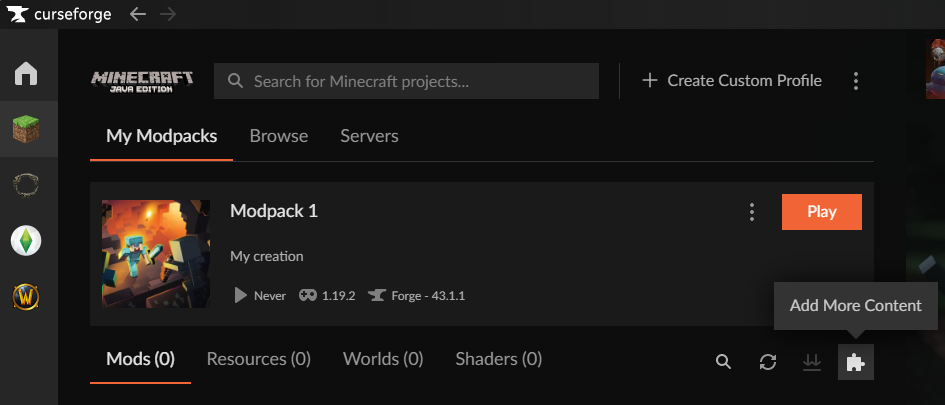Screen dimensions: 945x405
Task: Select The Sims game icon in sidebar
Action: [26, 241]
